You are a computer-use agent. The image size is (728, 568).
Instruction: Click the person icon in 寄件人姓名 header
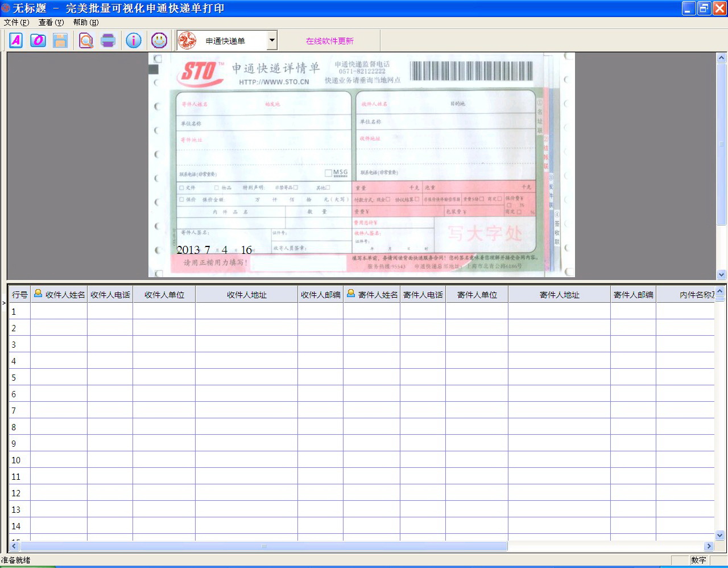[x=351, y=294]
